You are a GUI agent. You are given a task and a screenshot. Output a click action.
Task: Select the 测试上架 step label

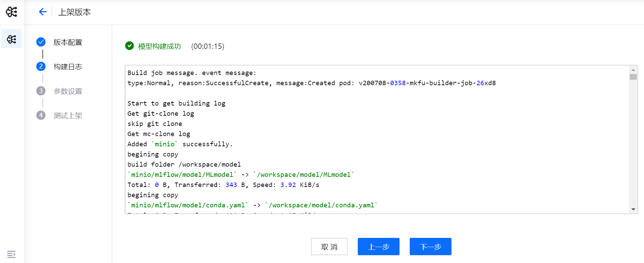[x=68, y=116]
